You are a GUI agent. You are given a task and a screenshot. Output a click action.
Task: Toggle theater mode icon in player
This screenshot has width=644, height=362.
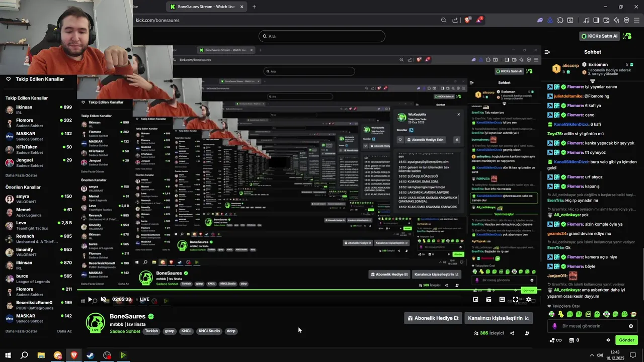[502, 299]
